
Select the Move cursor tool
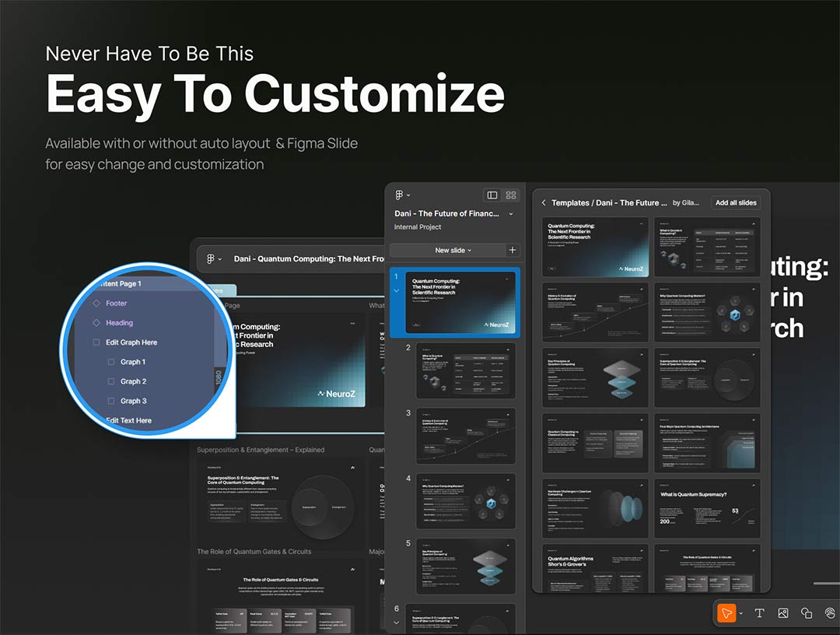pos(726,613)
